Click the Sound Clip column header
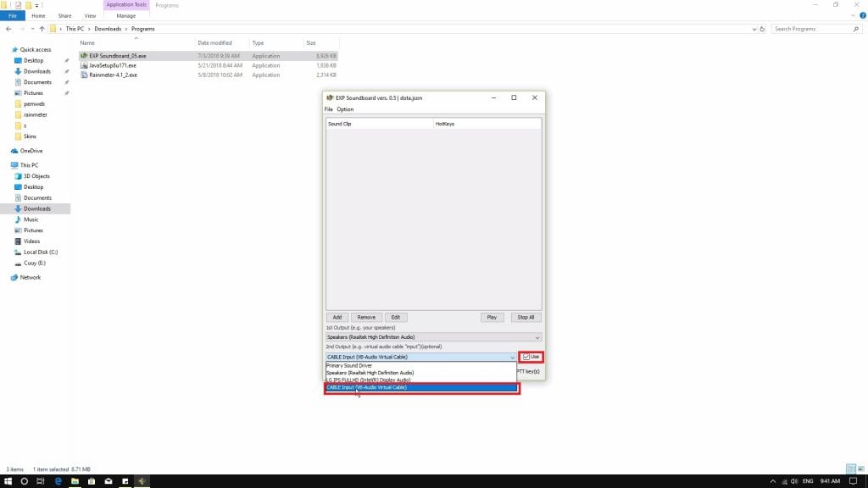 pyautogui.click(x=379, y=124)
